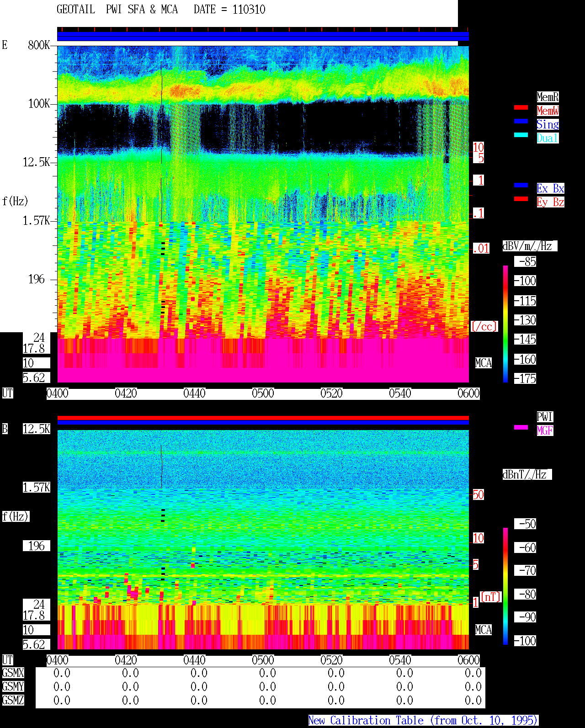Click the red Ey Bz legend swatch

pos(521,199)
